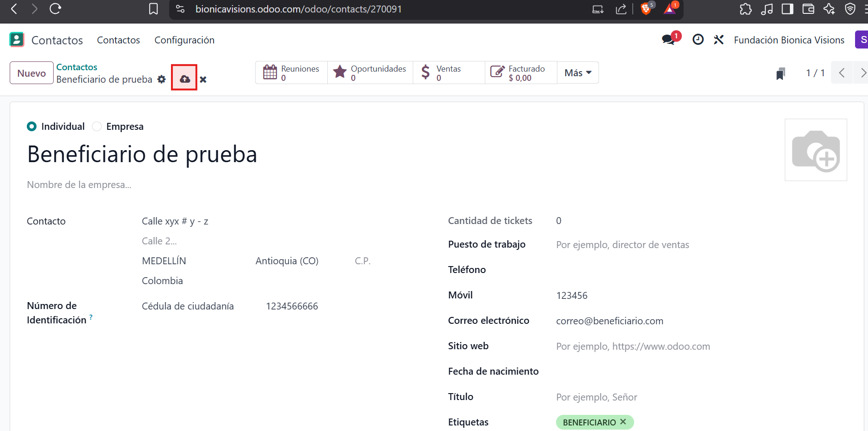Screen dimensions: 868x431
Task: Open the Contactos menu item
Action: point(118,40)
